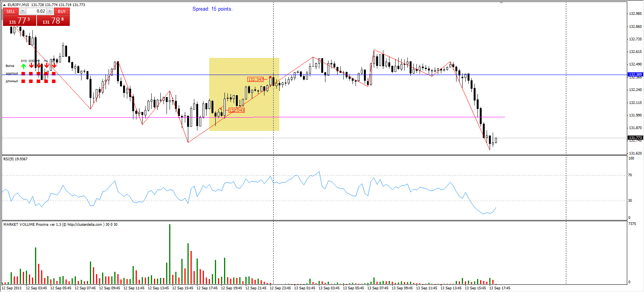This screenshot has width=644, height=292.
Task: Collapse the one-click trading panel triangle
Action: coord(4,5)
